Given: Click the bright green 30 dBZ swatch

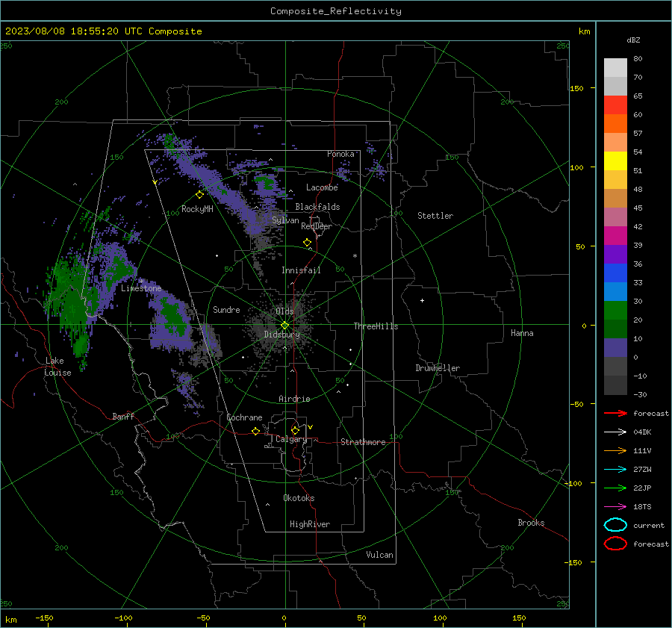Looking at the screenshot, I should point(615,310).
